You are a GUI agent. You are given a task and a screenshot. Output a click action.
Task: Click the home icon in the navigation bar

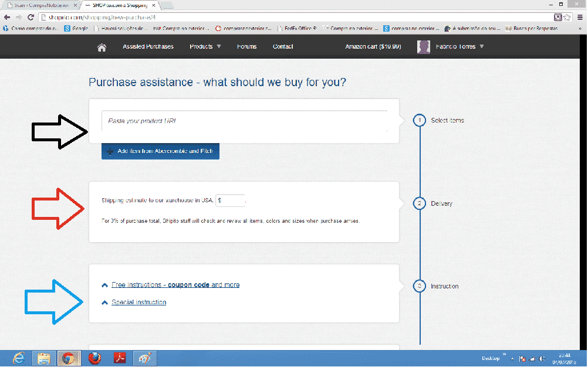(102, 47)
